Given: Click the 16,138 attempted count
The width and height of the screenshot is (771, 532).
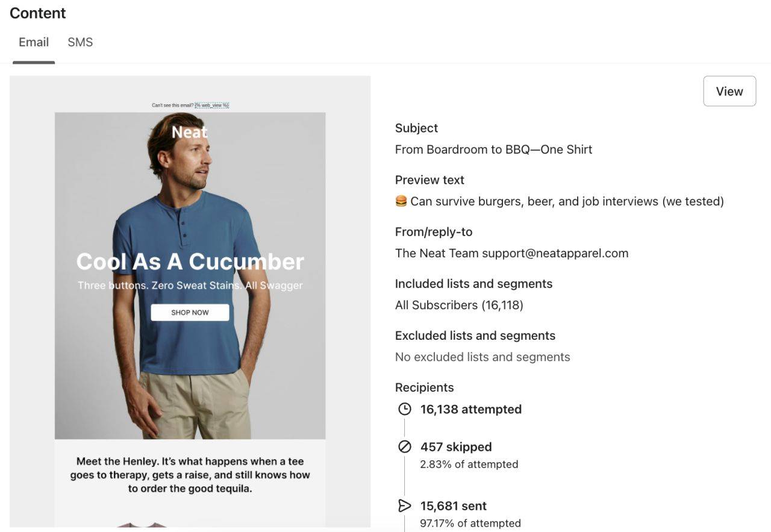Looking at the screenshot, I should (471, 409).
